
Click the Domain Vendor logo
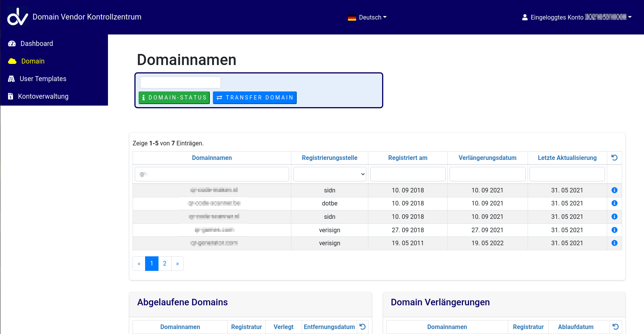click(18, 17)
